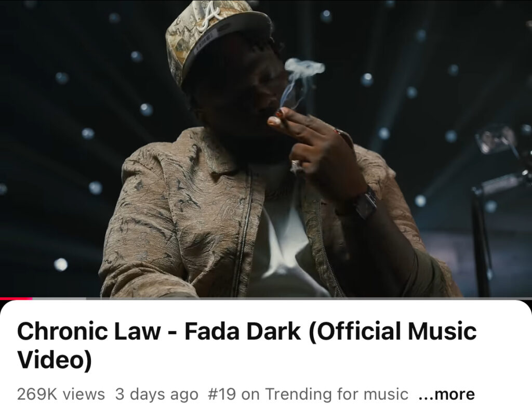Open the #19 on Trending for music link

(x=308, y=394)
